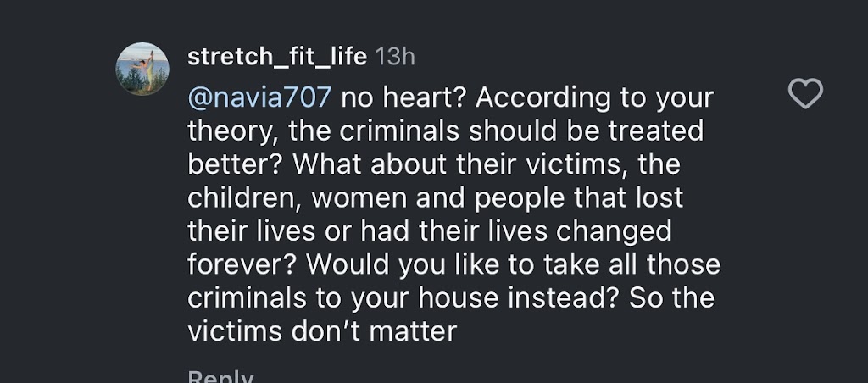Image resolution: width=868 pixels, height=383 pixels.
Task: Open the stretch_fit_life username link
Action: pyautogui.click(x=276, y=57)
